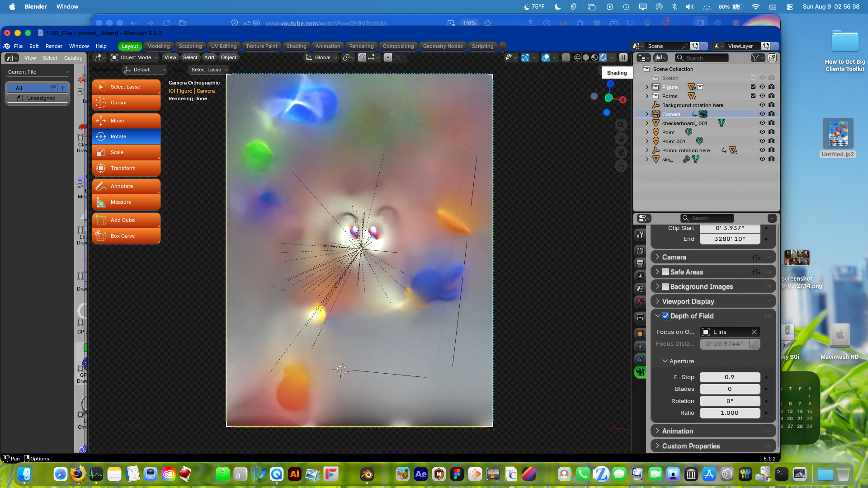Screen dimensions: 868x488
Task: Open the Current File asset library dropdown
Action: (38, 72)
